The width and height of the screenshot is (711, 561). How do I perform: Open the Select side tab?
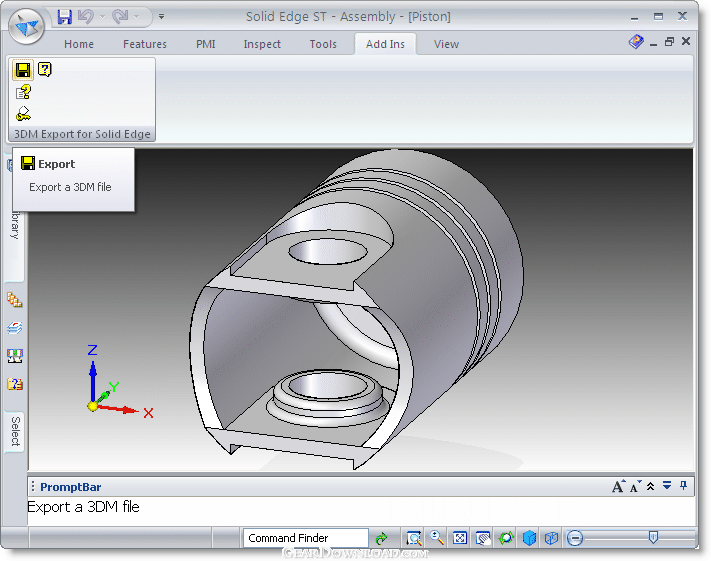coord(15,431)
